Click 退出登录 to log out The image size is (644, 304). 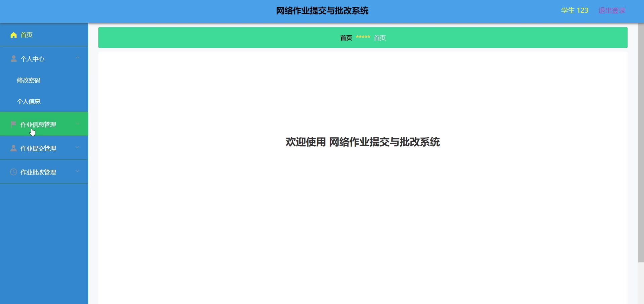pos(612,10)
